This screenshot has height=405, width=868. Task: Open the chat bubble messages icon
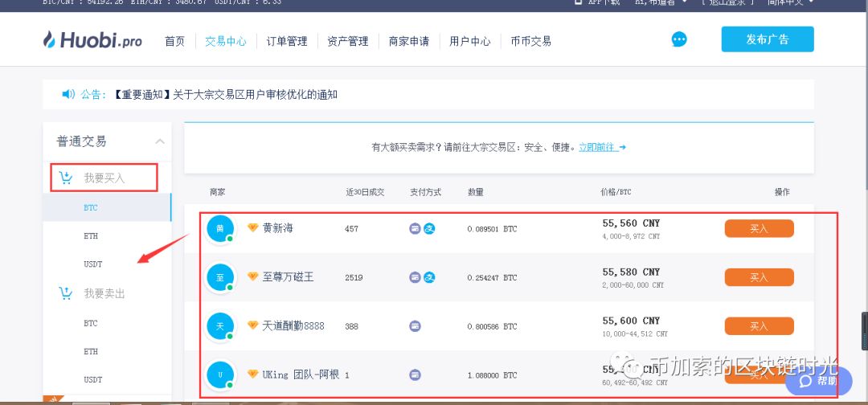[x=679, y=39]
